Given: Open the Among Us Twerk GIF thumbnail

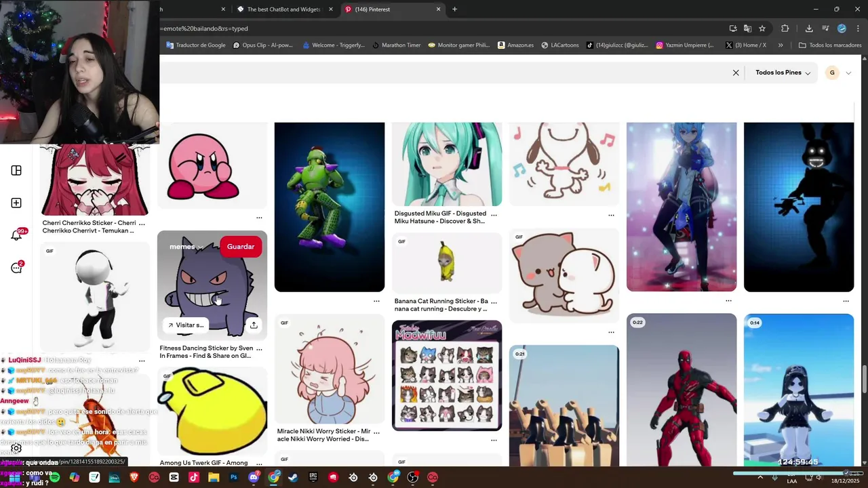Looking at the screenshot, I should (212, 411).
